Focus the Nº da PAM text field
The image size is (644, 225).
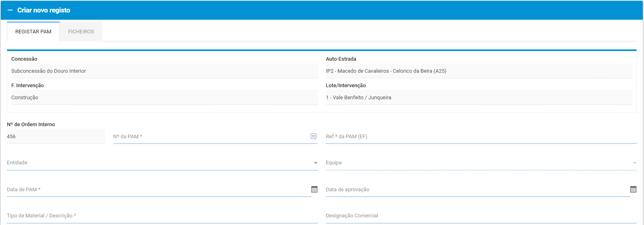pos(209,137)
